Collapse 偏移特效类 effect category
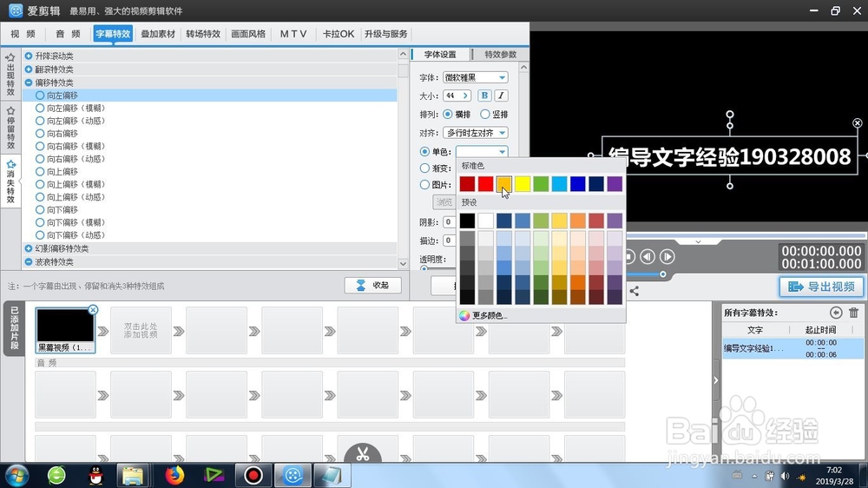Image resolution: width=868 pixels, height=488 pixels. pyautogui.click(x=29, y=82)
